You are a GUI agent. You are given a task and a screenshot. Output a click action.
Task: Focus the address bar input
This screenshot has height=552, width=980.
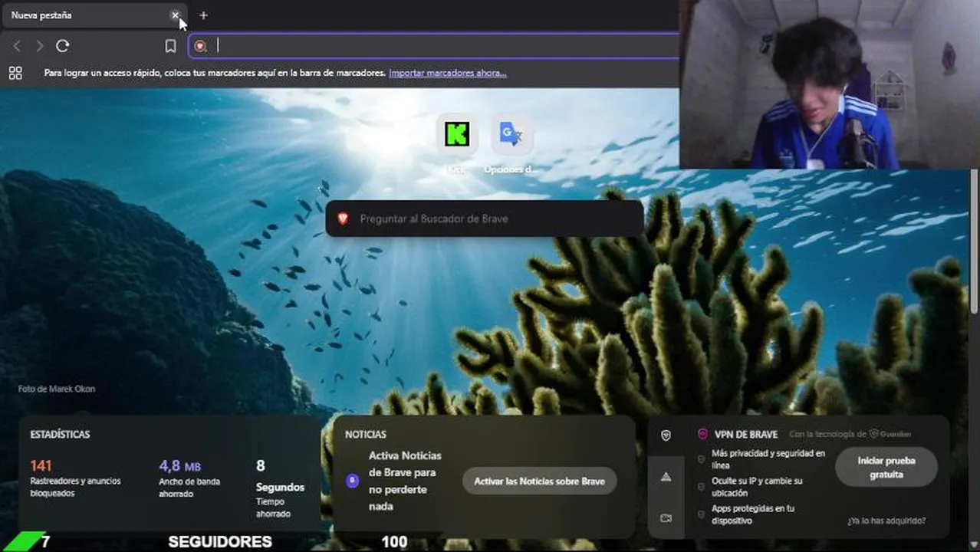coord(445,46)
